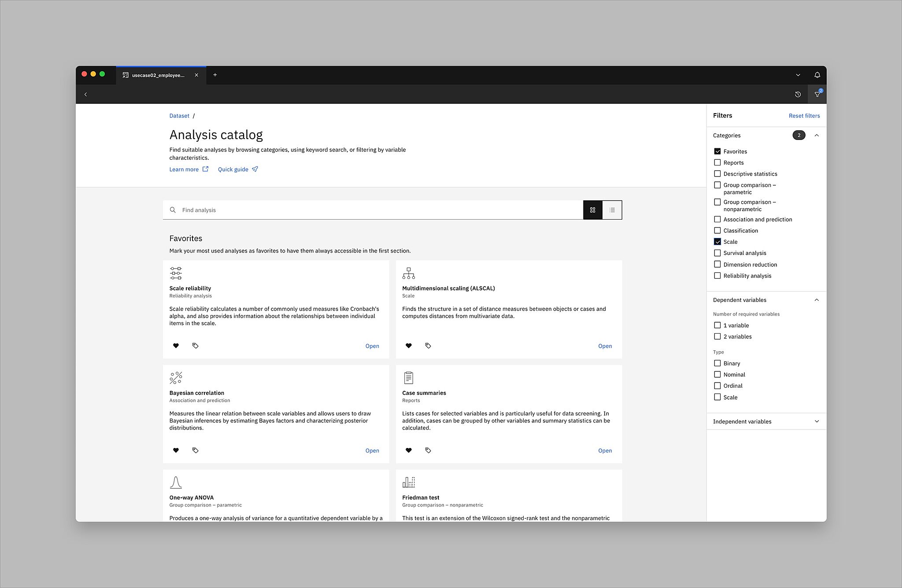This screenshot has width=902, height=588.
Task: Check the Ordinal type checkbox
Action: pyautogui.click(x=717, y=386)
